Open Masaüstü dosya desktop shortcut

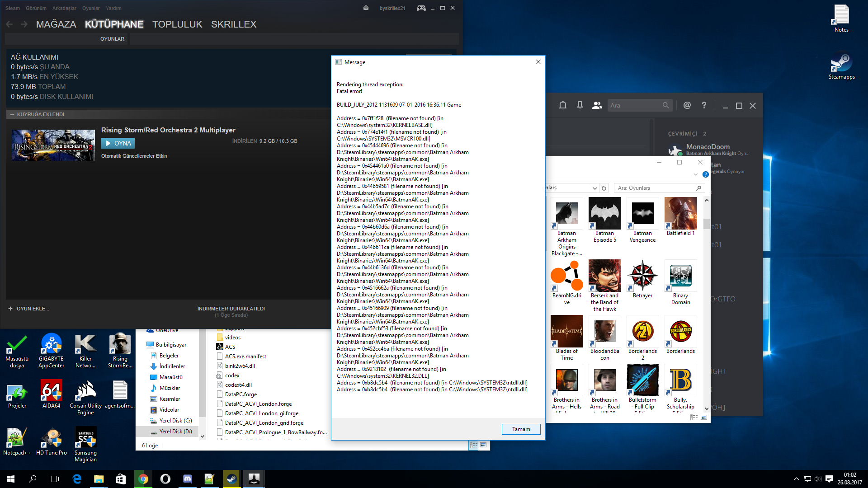(x=17, y=351)
